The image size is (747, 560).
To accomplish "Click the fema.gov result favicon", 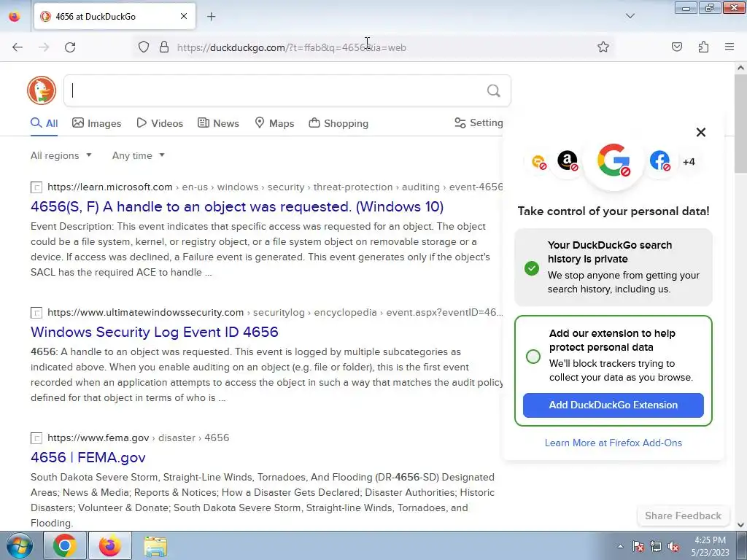I will click(36, 438).
